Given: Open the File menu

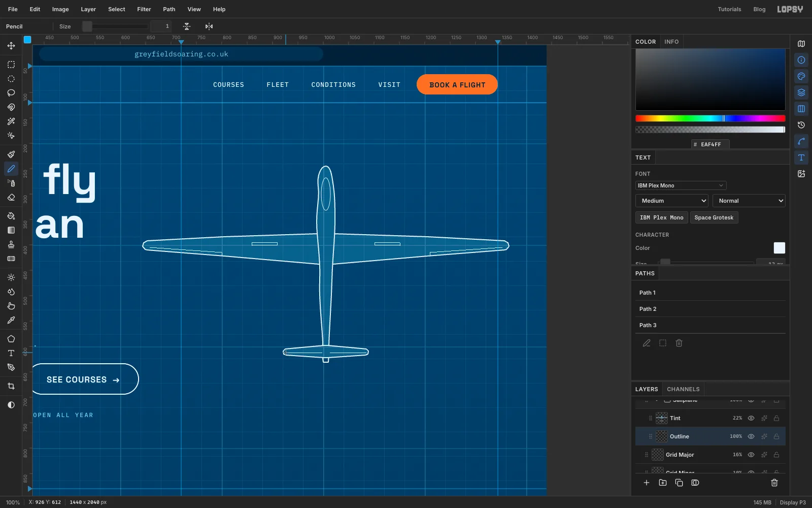Looking at the screenshot, I should [13, 9].
